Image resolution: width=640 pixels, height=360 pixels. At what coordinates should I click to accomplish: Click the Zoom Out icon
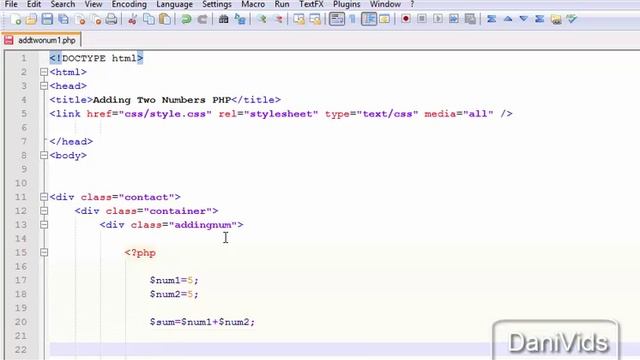coord(278,19)
